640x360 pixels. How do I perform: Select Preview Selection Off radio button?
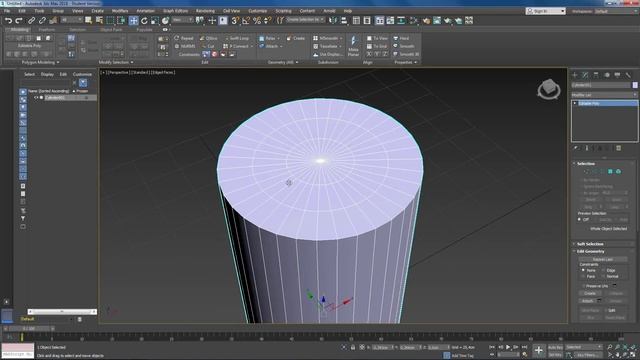pos(580,220)
